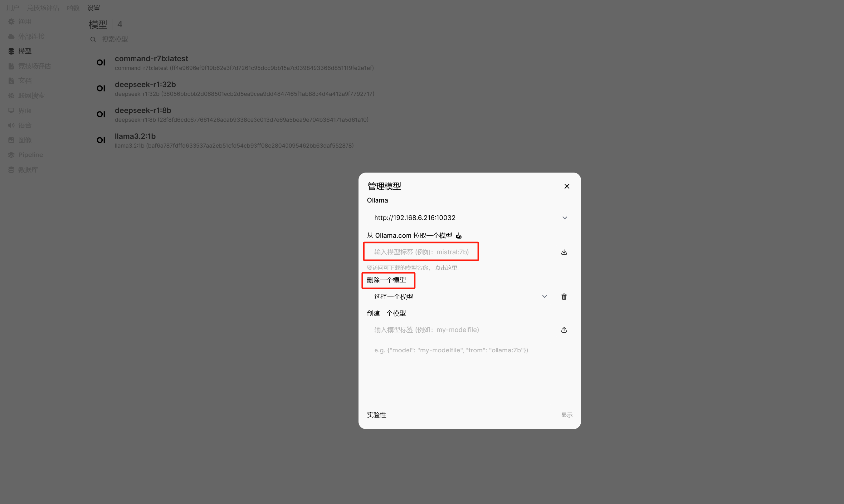Viewport: 844px width, 504px height.
Task: Click the Ollama.com pull icon beside heading
Action: click(459, 235)
